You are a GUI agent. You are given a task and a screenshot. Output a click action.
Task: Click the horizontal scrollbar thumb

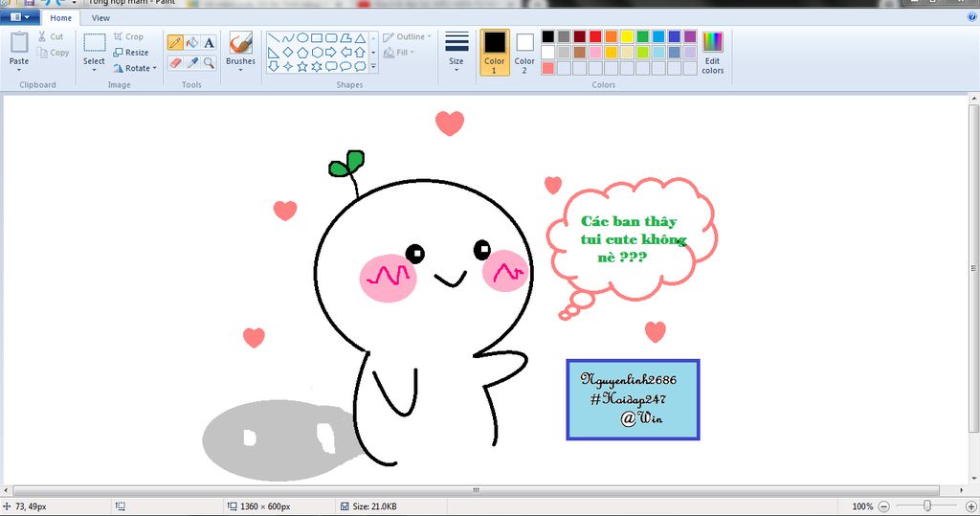tap(476, 490)
